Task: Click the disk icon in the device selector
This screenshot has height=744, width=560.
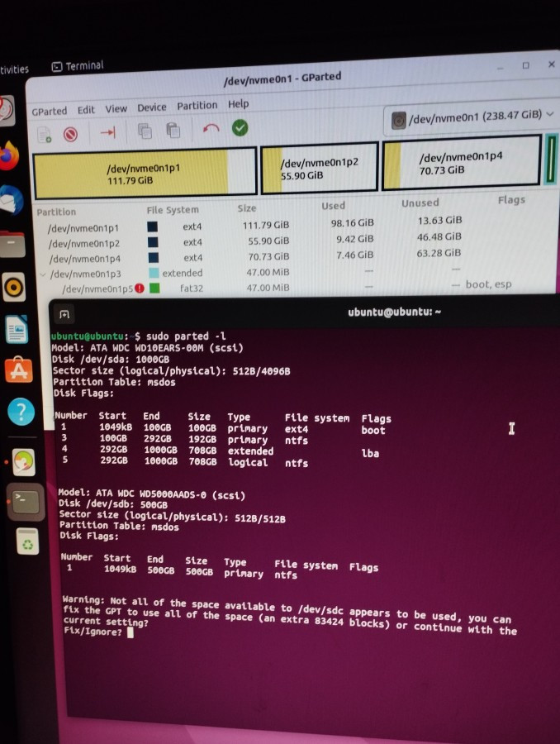Action: [398, 120]
